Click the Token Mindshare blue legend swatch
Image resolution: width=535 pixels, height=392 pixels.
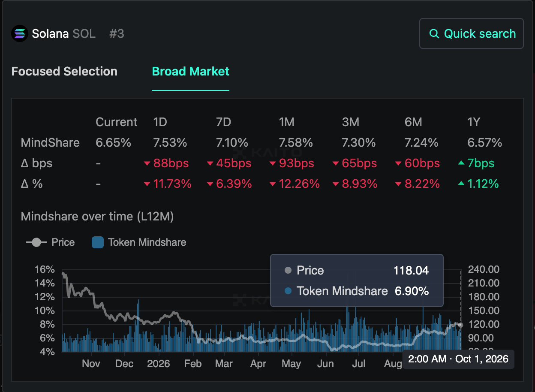(98, 242)
